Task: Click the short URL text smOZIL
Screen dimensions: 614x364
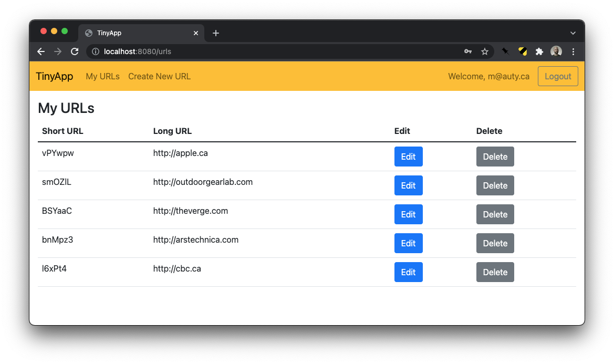Action: point(57,182)
